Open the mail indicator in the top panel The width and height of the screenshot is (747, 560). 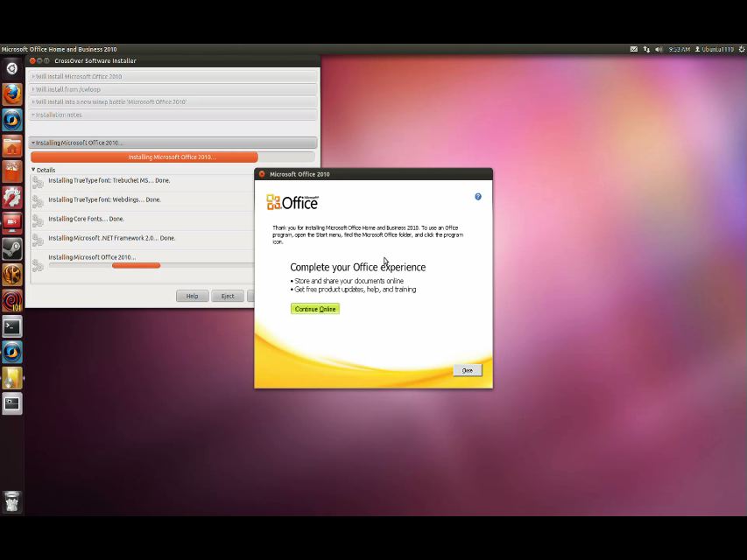click(634, 49)
